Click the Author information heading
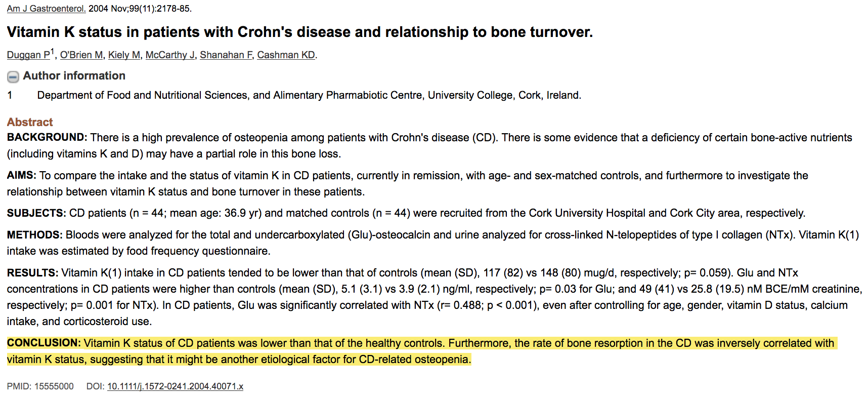This screenshot has height=397, width=868. tap(74, 76)
